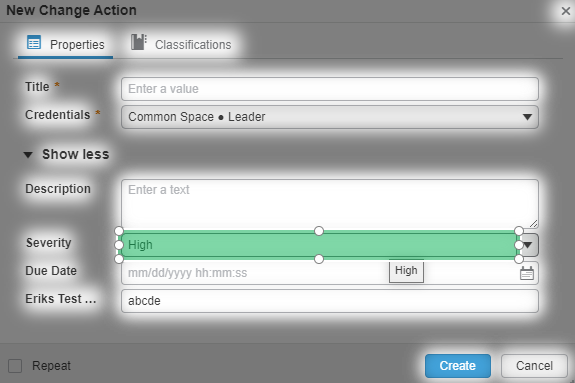Click the Description field corner grip
The height and width of the screenshot is (383, 575).
pos(534,223)
